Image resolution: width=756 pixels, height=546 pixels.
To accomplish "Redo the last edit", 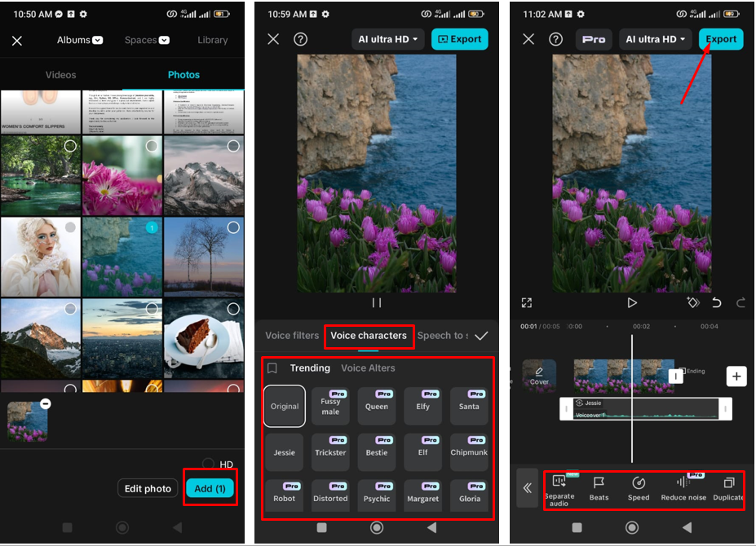I will (x=741, y=302).
